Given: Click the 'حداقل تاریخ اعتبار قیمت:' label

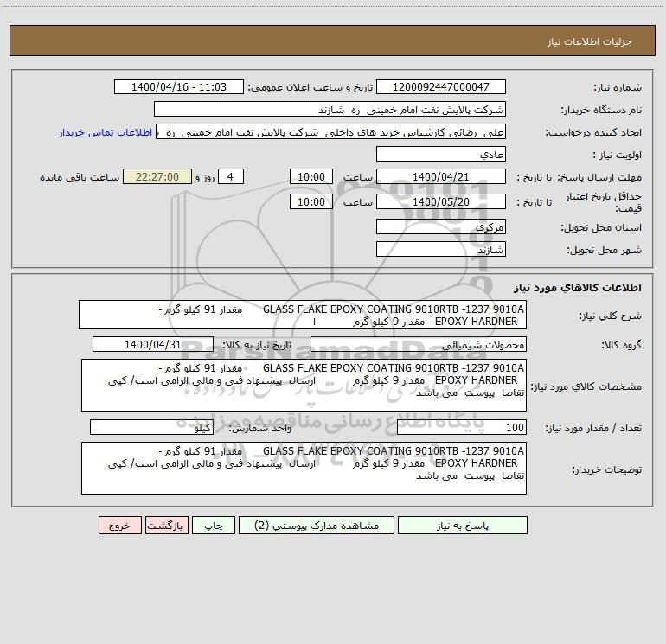Looking at the screenshot, I should pos(603,202).
